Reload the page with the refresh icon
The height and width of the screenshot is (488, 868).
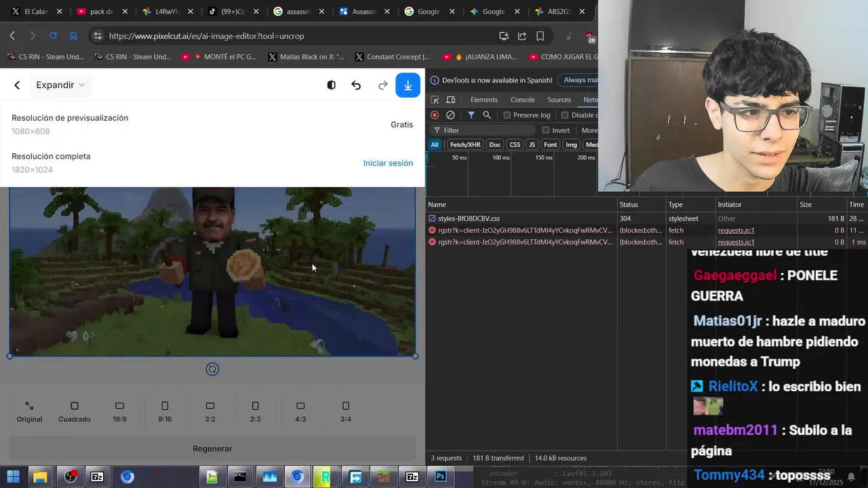click(x=53, y=36)
